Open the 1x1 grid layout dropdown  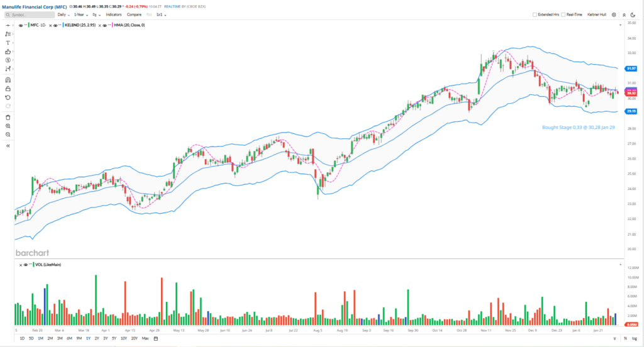[x=161, y=14]
